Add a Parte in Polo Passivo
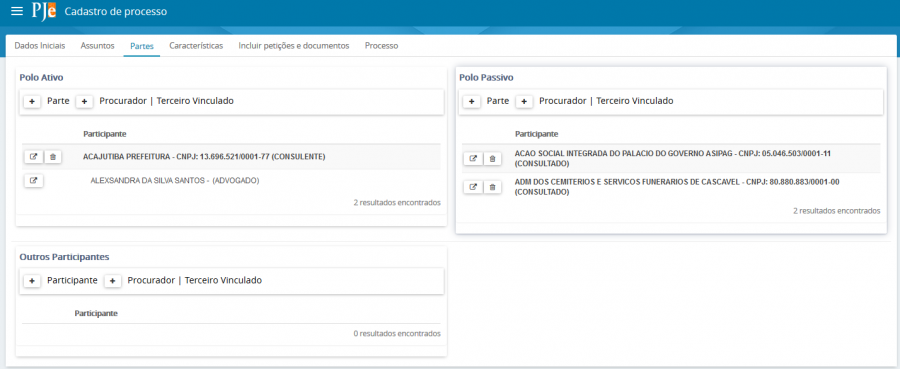This screenshot has height=369, width=900. [471, 102]
